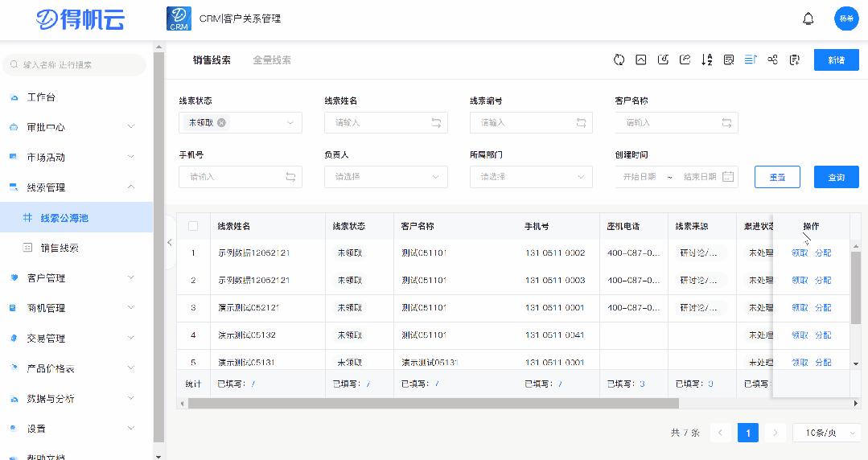Switch to 全量线索 tab
This screenshot has width=868, height=460.
point(272,60)
